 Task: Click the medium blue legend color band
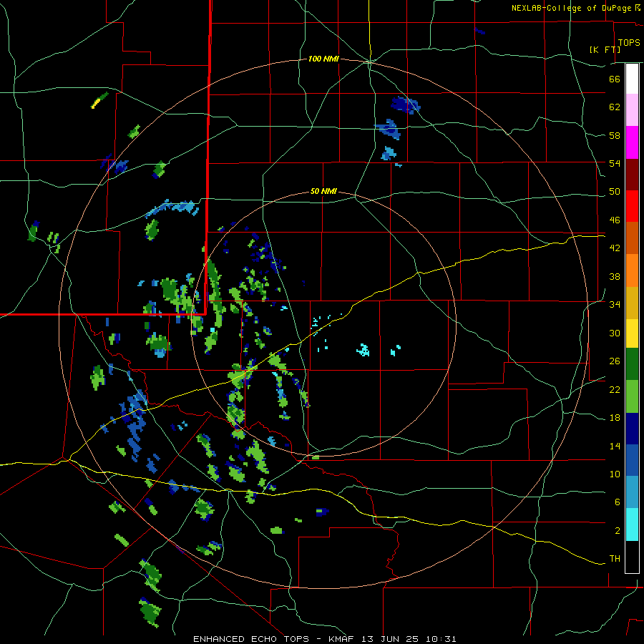click(632, 460)
